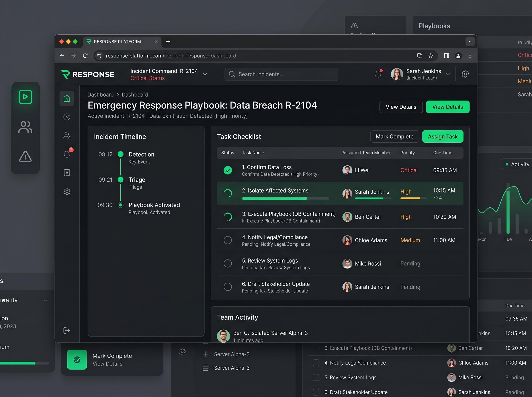Open alerts bell in left sidebar
Viewport: 532px width, 397px height.
pos(67,154)
